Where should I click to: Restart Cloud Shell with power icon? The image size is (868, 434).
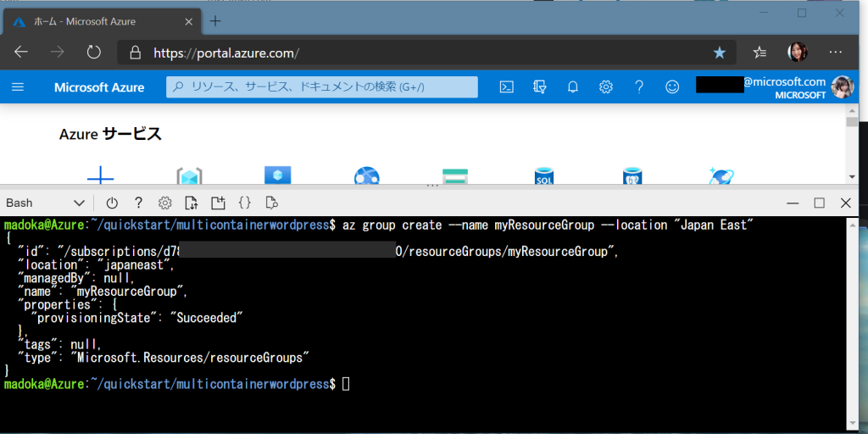click(x=112, y=203)
